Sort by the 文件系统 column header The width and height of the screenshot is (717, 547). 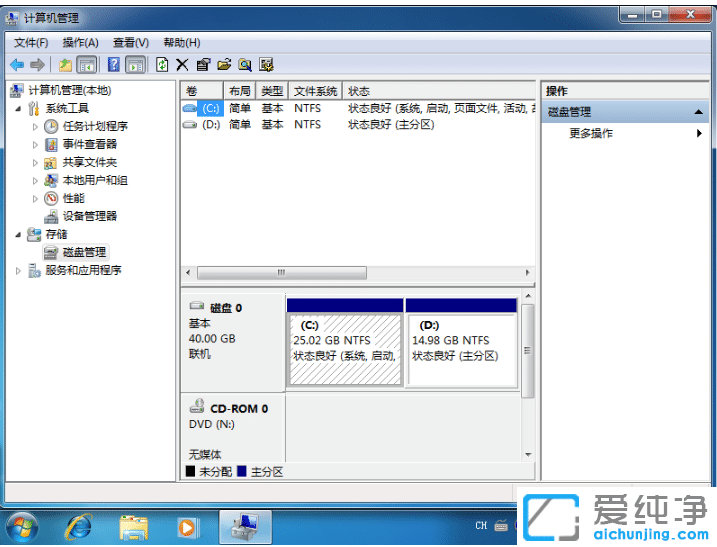316,91
